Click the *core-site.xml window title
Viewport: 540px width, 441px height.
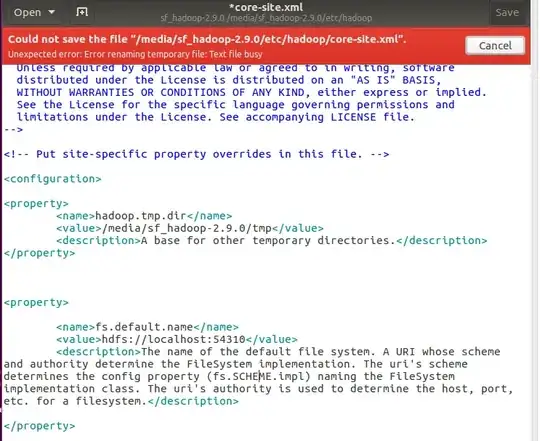click(x=266, y=7)
